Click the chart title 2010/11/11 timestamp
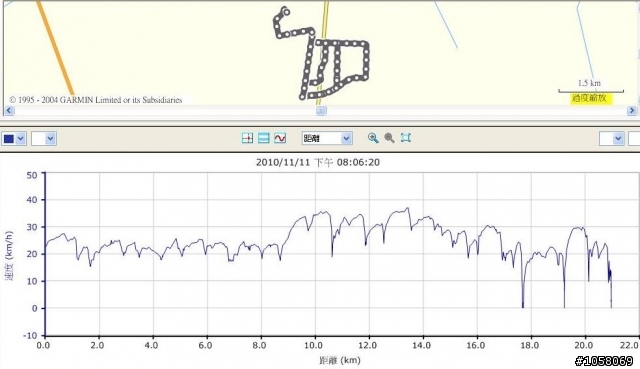 tap(318, 162)
